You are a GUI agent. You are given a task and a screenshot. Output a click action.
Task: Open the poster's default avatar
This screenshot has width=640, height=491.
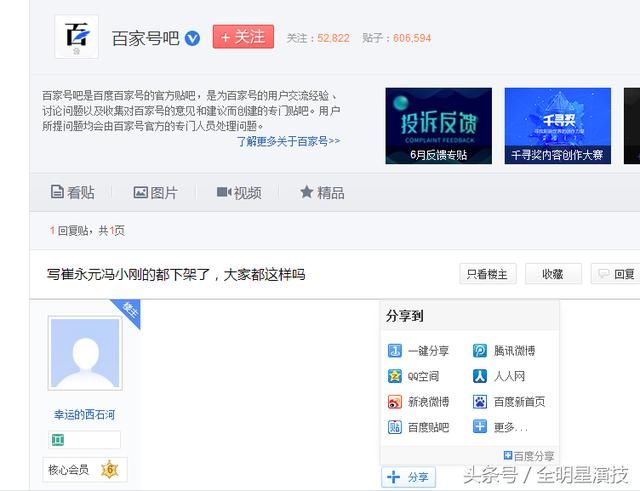click(x=85, y=353)
